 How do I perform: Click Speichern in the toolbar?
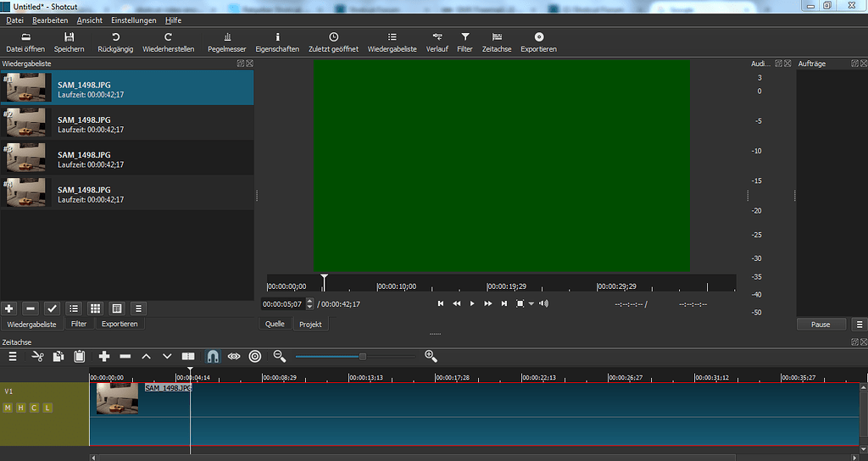tap(70, 42)
